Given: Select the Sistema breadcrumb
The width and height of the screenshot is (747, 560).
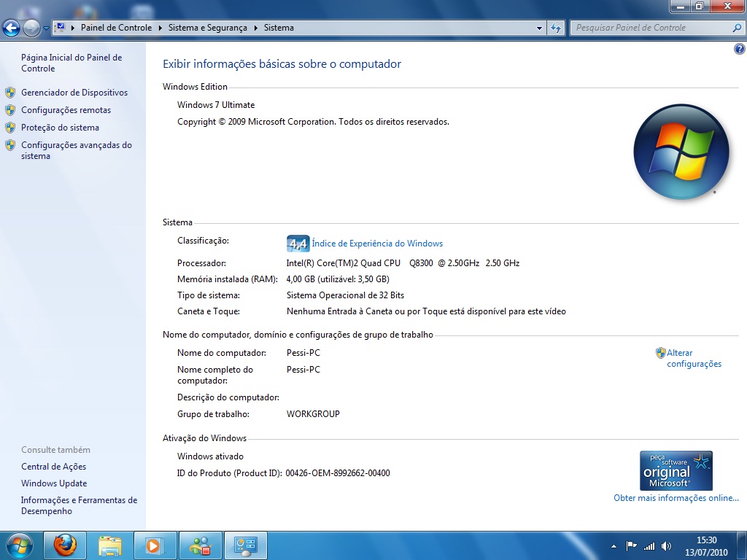Looking at the screenshot, I should pyautogui.click(x=279, y=28).
